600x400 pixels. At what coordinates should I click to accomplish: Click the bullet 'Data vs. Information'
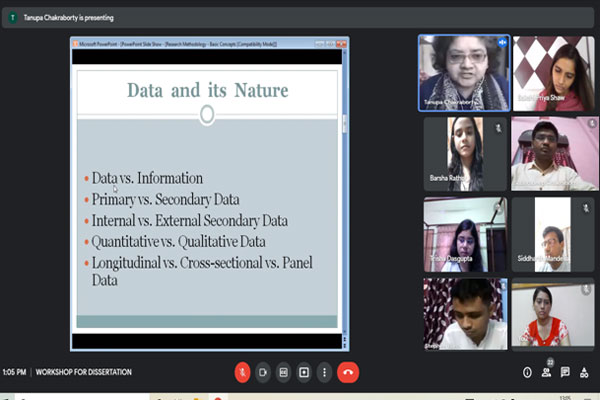tap(147, 178)
